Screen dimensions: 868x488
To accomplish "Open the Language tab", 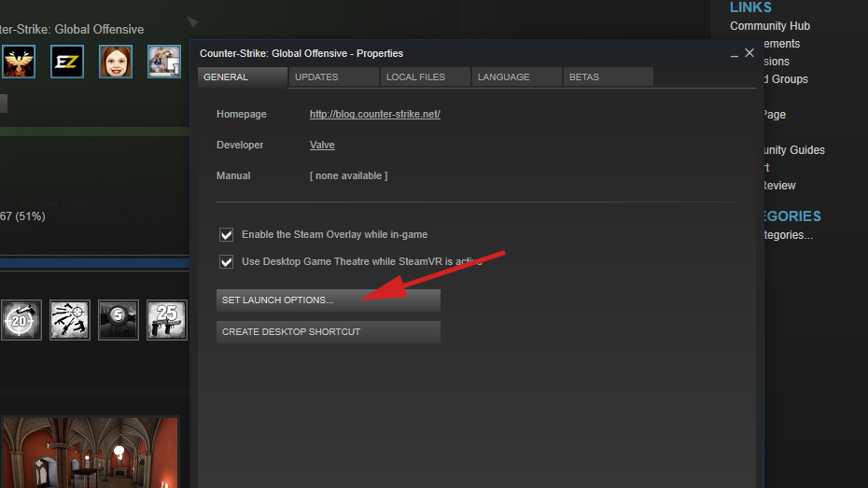I will 516,77.
